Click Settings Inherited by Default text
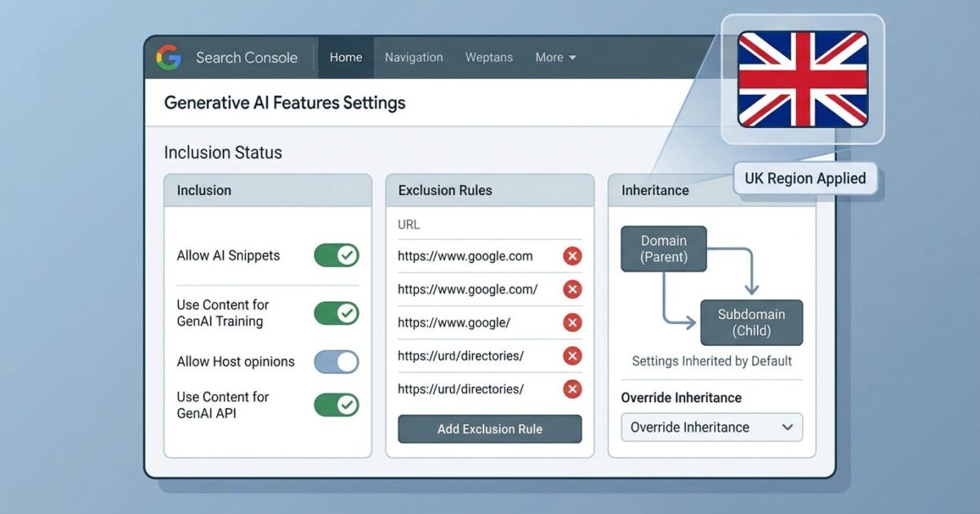 pos(712,361)
